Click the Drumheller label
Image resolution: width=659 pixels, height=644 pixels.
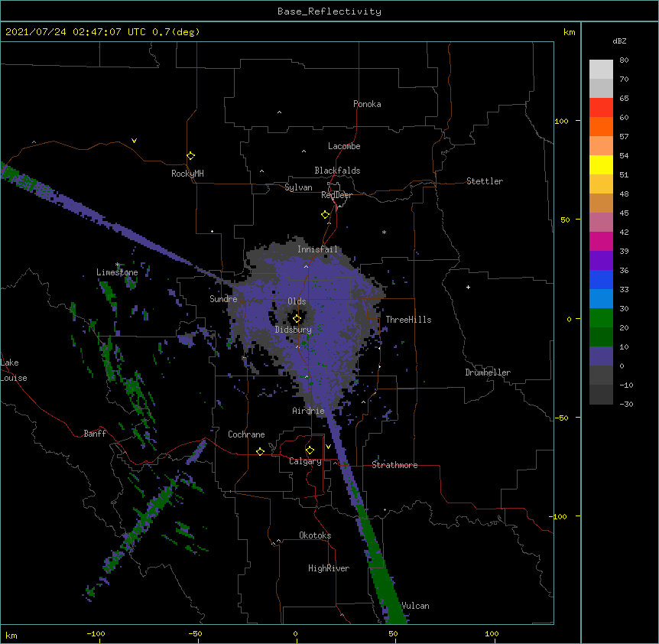coord(488,372)
